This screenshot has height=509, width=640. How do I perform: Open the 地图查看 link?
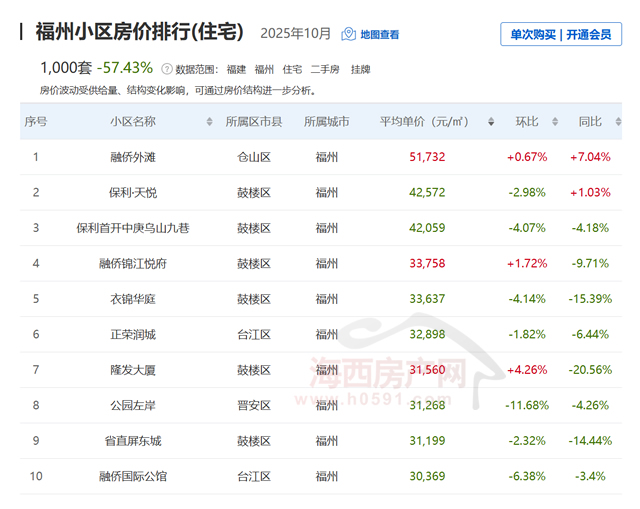pyautogui.click(x=379, y=34)
